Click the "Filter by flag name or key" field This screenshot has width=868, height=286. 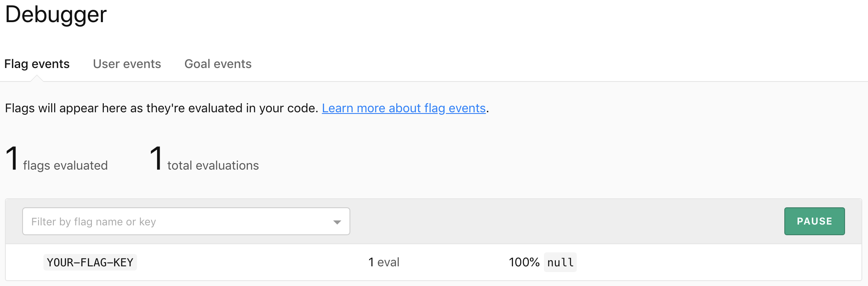tap(164, 221)
